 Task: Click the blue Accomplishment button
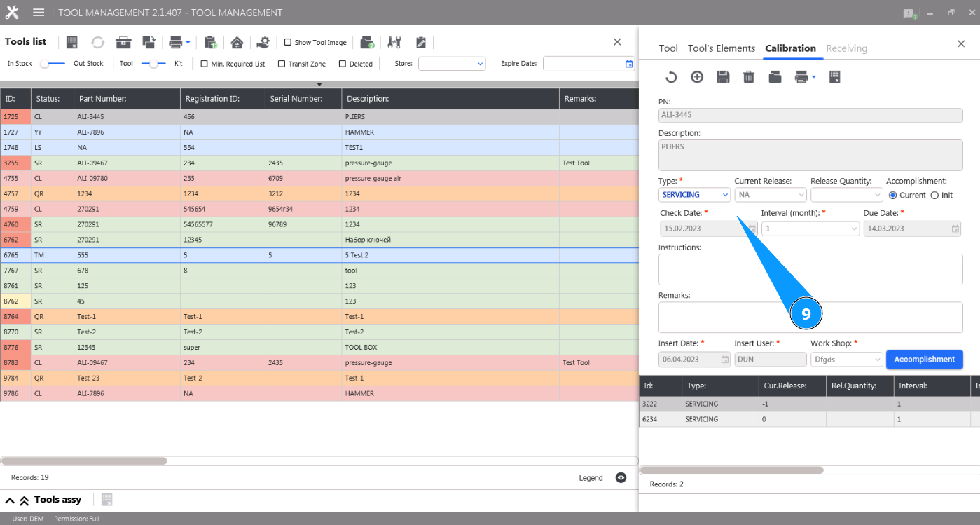click(924, 360)
